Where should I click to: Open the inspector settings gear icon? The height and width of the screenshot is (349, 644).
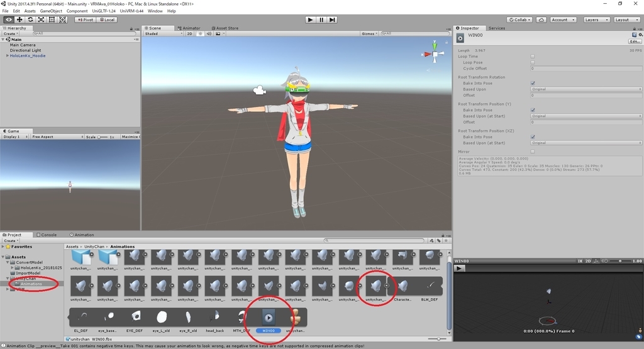tap(640, 35)
